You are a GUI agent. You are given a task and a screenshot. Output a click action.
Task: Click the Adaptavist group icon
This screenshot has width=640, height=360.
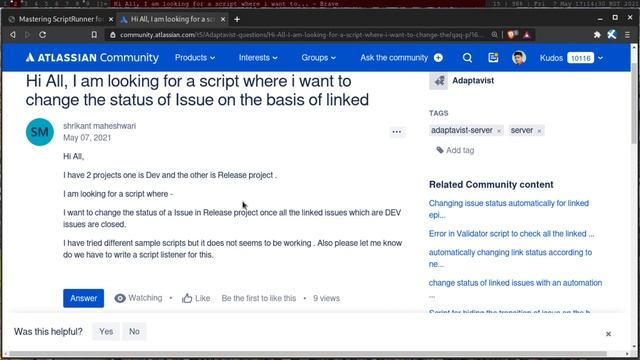pos(438,81)
